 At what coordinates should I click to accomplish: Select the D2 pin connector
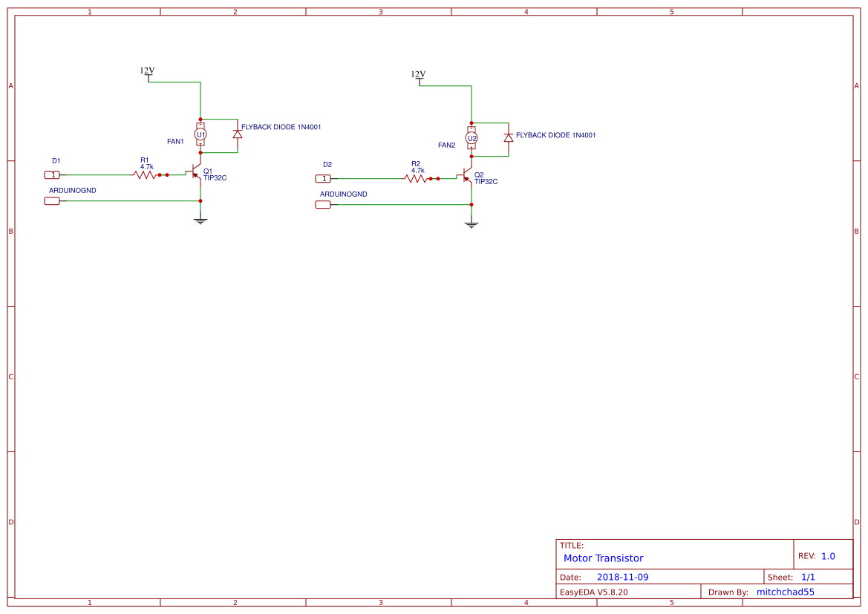click(x=323, y=178)
